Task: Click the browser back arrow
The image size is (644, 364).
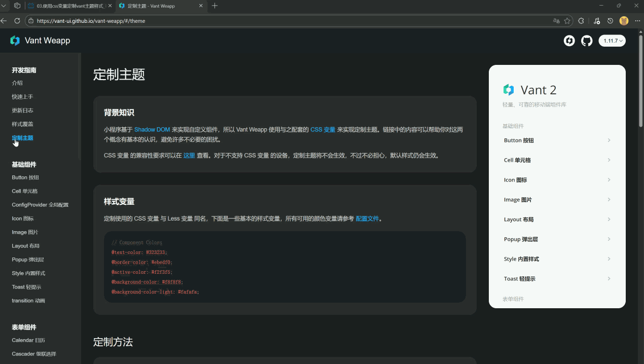Action: (x=4, y=21)
